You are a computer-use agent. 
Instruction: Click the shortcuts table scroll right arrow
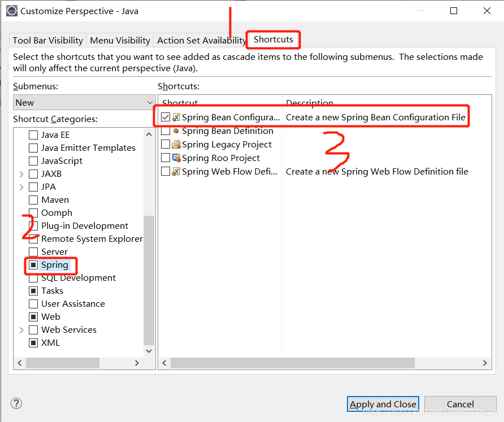coord(485,363)
